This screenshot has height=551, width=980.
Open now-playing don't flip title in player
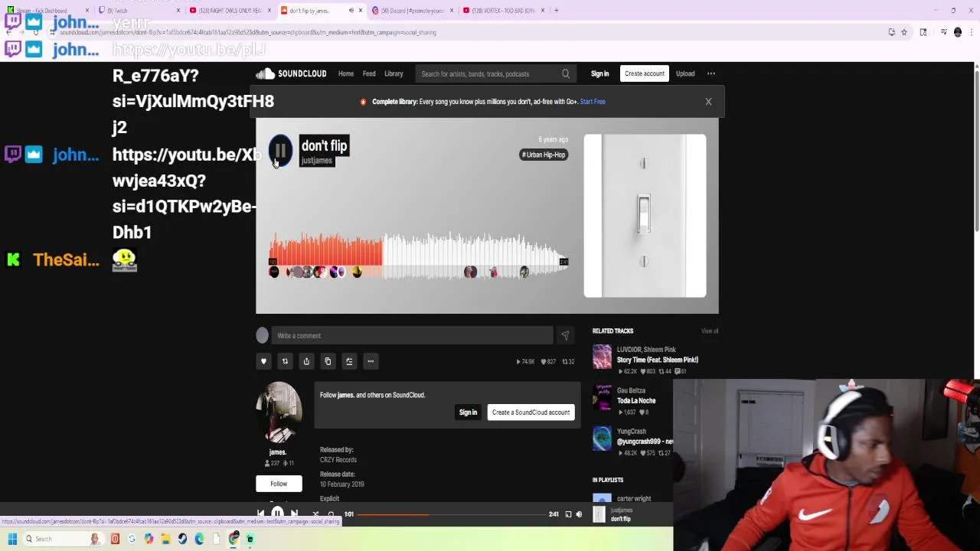(x=621, y=520)
